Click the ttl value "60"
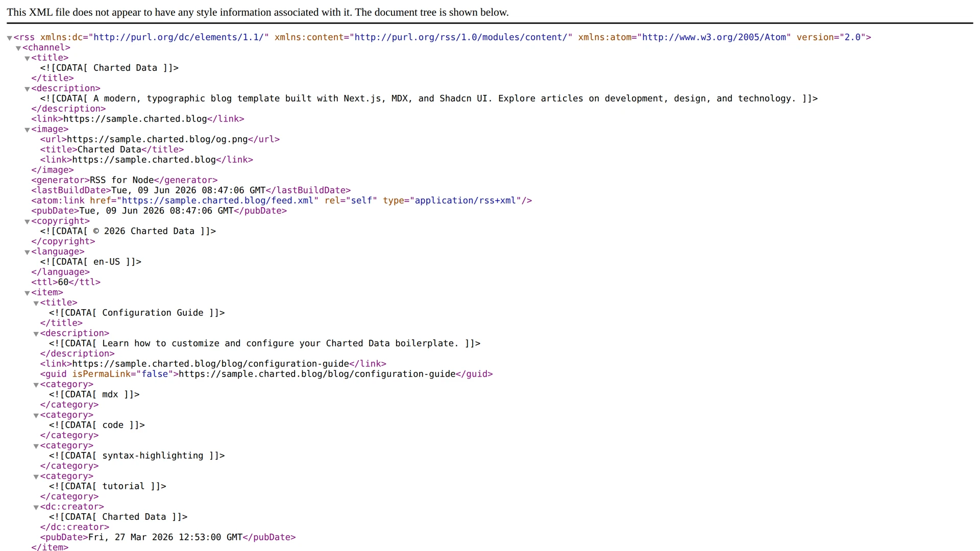The width and height of the screenshot is (980, 551). coord(63,282)
